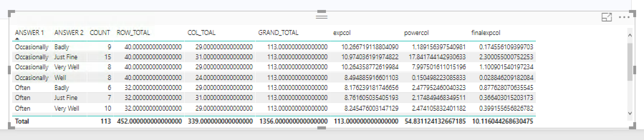The image size is (644, 140).
Task: Click the COUNT value 6
Action: [109, 87]
